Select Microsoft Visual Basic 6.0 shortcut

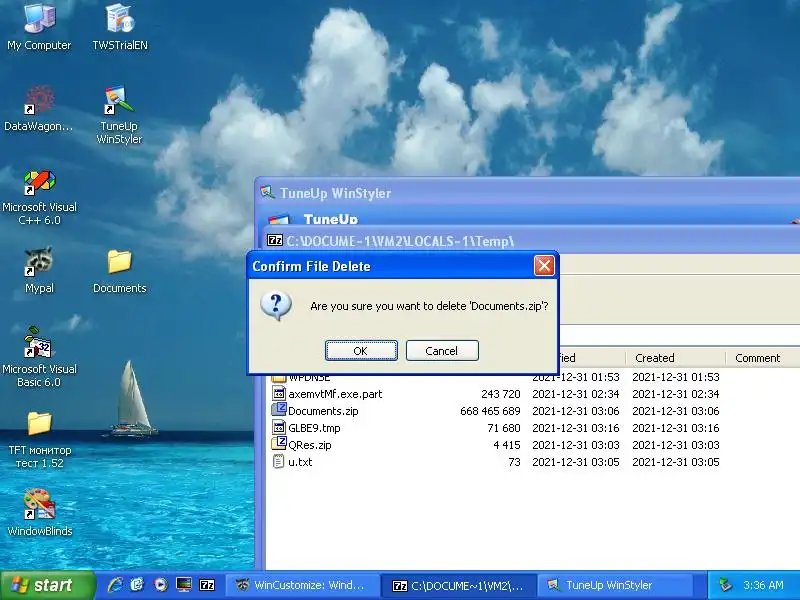click(39, 357)
